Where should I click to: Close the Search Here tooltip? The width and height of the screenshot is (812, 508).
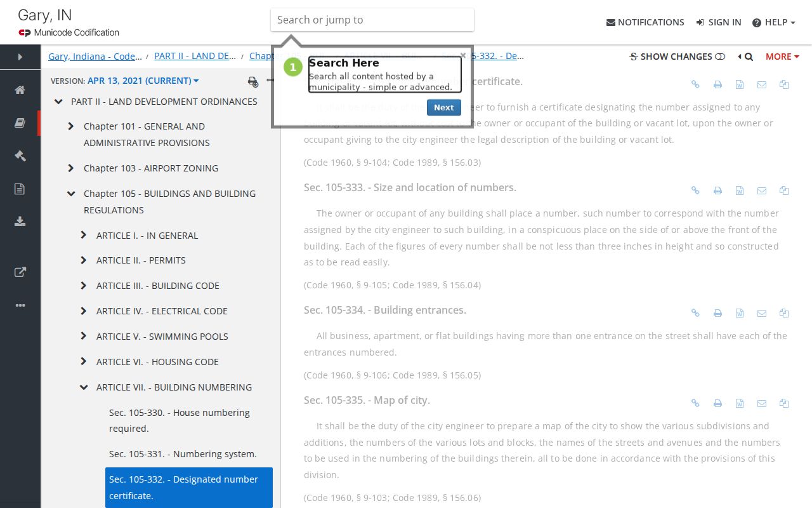[463, 55]
